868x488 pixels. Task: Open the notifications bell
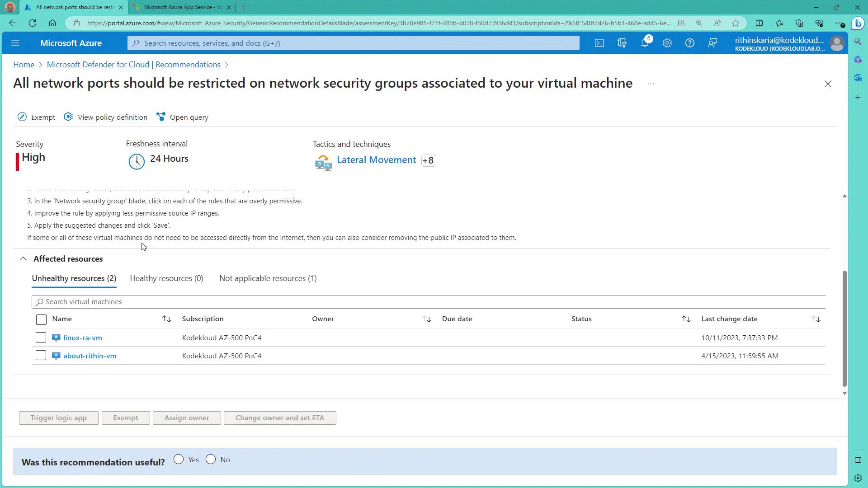[645, 43]
